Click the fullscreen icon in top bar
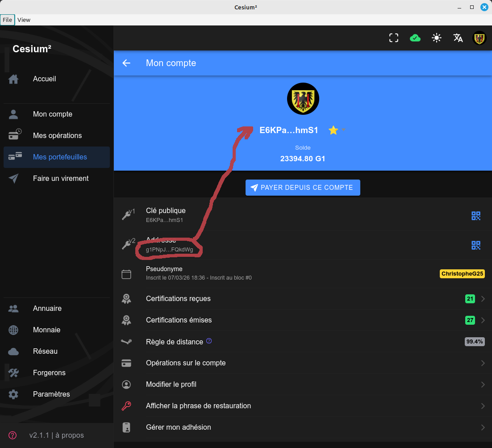 click(x=393, y=38)
